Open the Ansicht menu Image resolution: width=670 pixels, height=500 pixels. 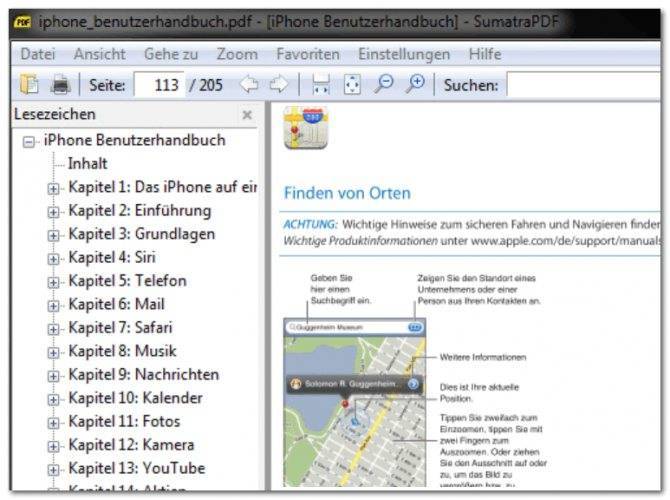point(100,54)
